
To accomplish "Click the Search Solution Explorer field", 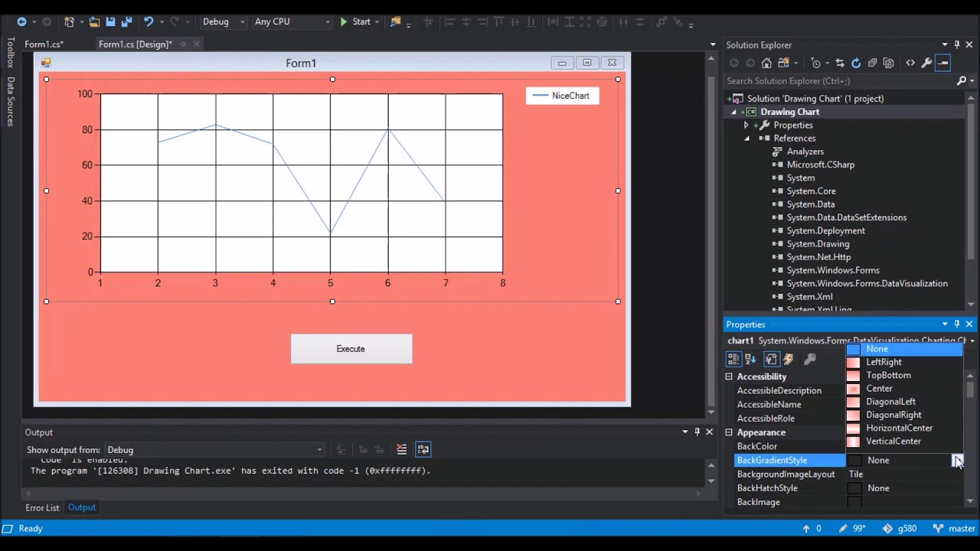I will pos(838,80).
